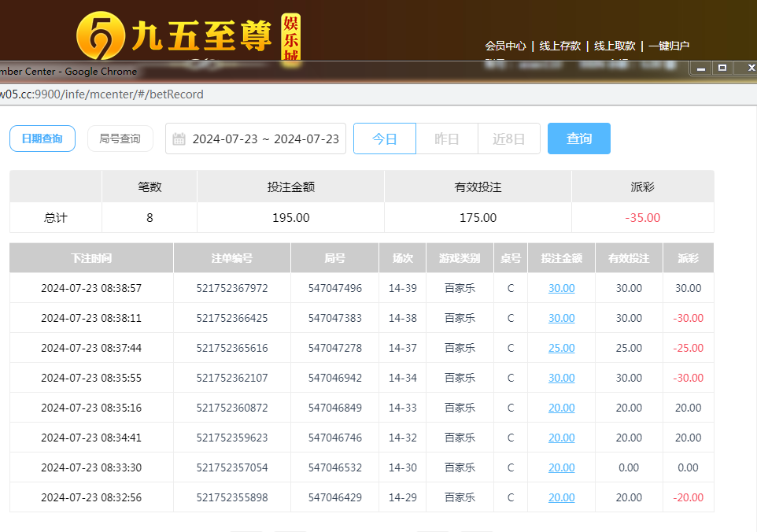Select the 今日 date filter
Image resolution: width=757 pixels, height=532 pixels.
pyautogui.click(x=384, y=139)
